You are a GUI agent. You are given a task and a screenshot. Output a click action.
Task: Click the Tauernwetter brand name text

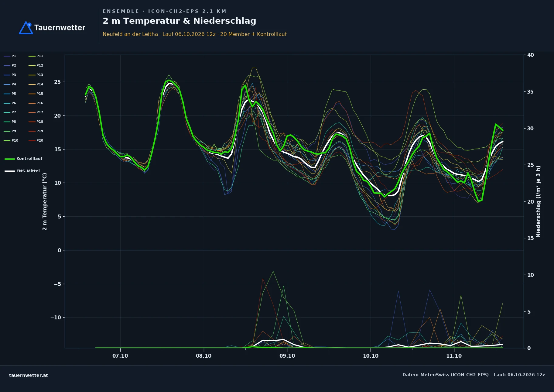click(x=60, y=28)
